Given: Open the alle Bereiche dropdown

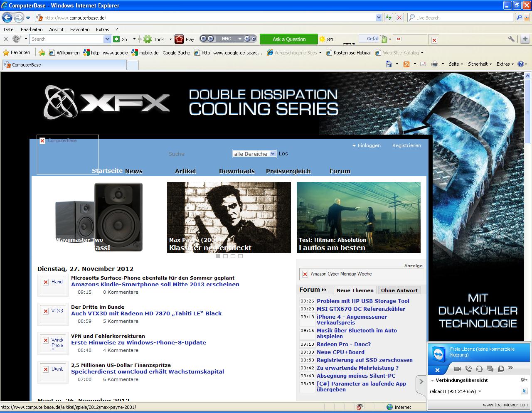Looking at the screenshot, I should pyautogui.click(x=254, y=154).
